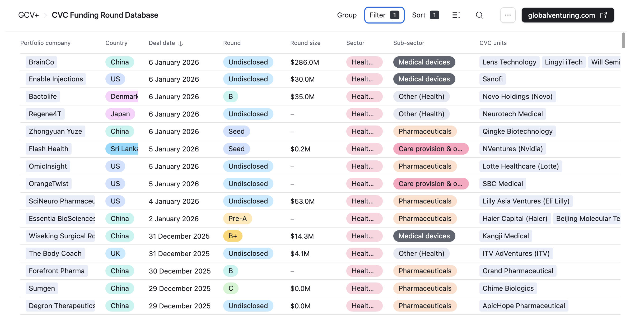Open the row height icon

pyautogui.click(x=456, y=15)
